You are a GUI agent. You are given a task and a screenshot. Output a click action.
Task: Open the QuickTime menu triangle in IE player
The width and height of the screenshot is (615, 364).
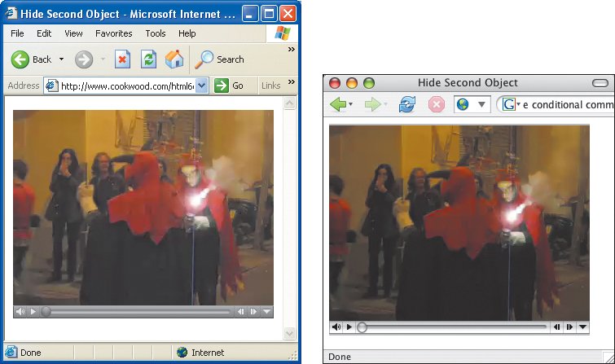click(x=267, y=311)
